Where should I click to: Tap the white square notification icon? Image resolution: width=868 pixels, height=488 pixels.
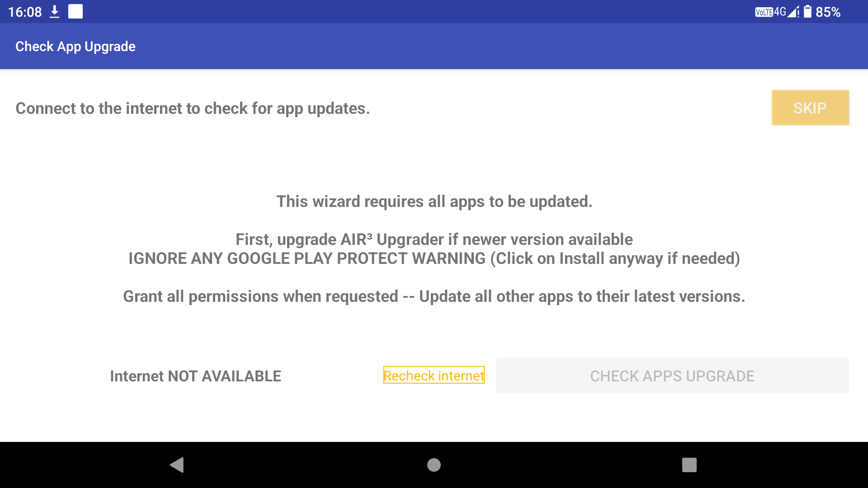(x=75, y=11)
